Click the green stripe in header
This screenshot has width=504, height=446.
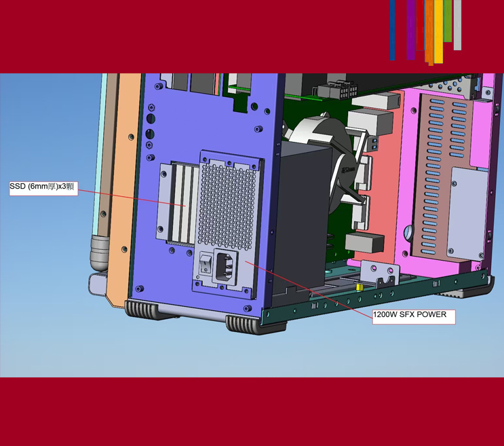[448, 20]
